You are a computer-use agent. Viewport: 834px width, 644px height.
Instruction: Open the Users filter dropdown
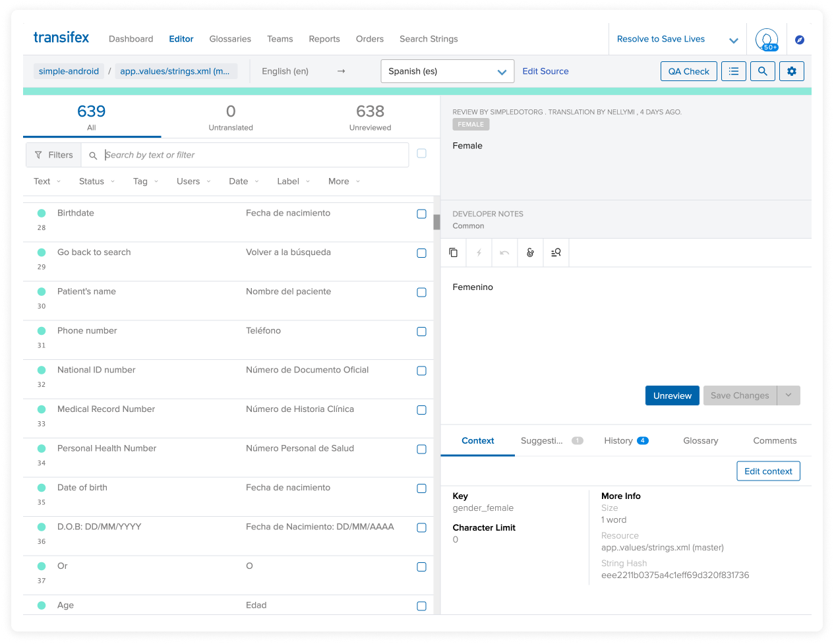(194, 181)
